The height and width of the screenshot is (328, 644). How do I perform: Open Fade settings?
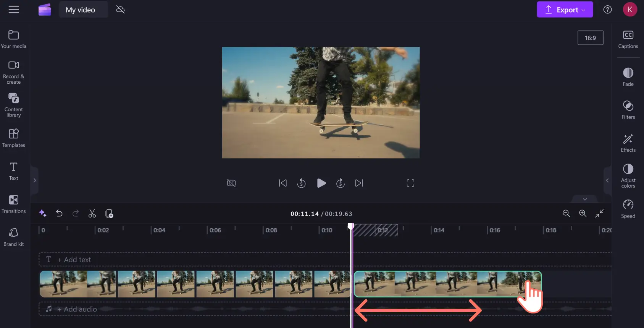(x=628, y=77)
